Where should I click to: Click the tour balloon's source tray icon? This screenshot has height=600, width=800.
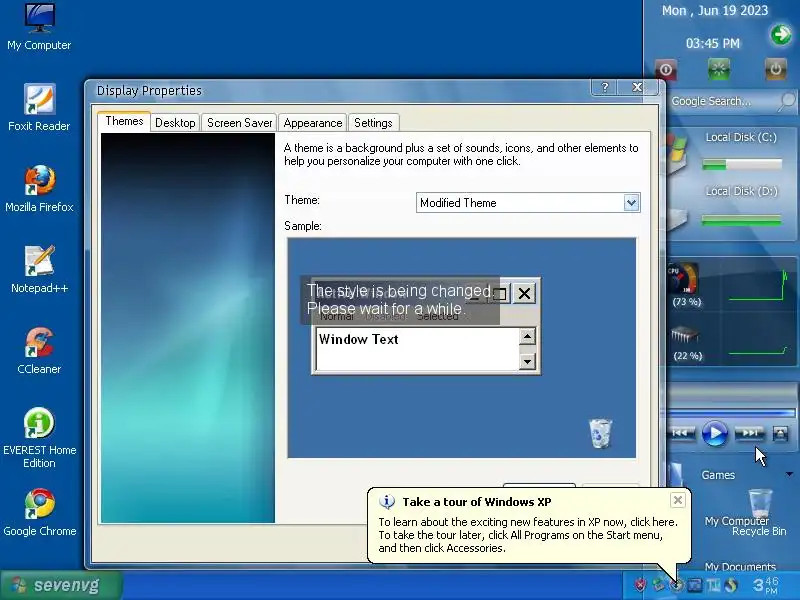pos(677,585)
